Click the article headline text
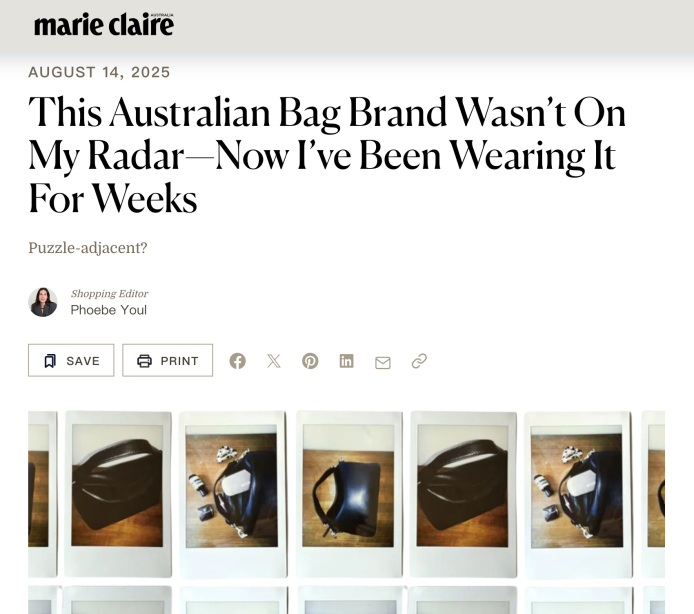Viewport: 694px width, 614px height. coord(327,155)
